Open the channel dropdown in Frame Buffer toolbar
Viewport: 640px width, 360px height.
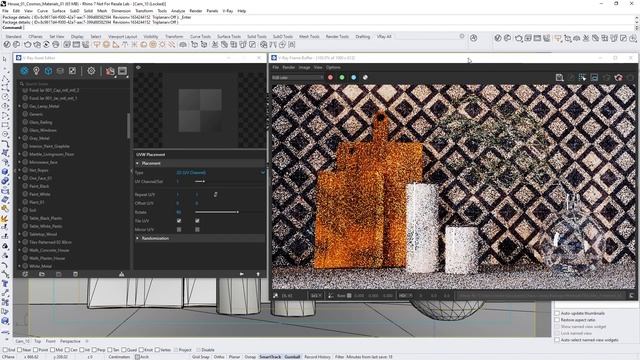pyautogui.click(x=297, y=77)
